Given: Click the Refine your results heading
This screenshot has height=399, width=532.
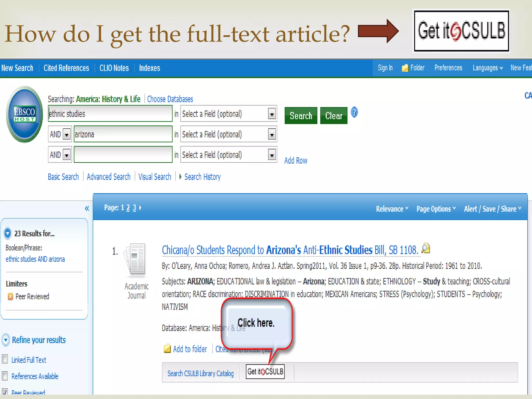Looking at the screenshot, I should (39, 340).
